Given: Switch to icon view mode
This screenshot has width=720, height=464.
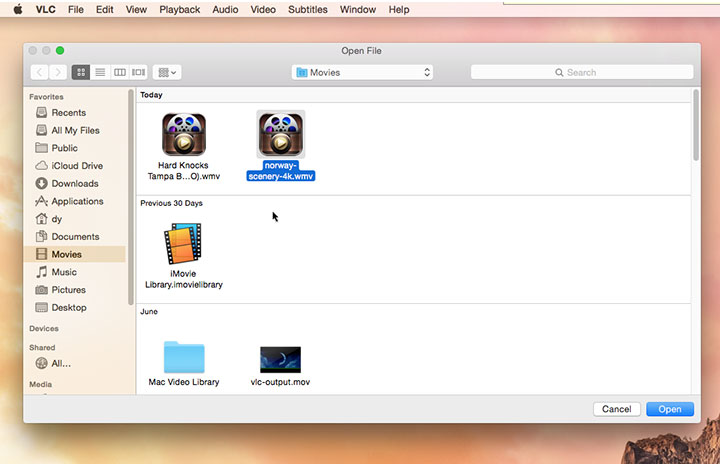Looking at the screenshot, I should point(81,72).
